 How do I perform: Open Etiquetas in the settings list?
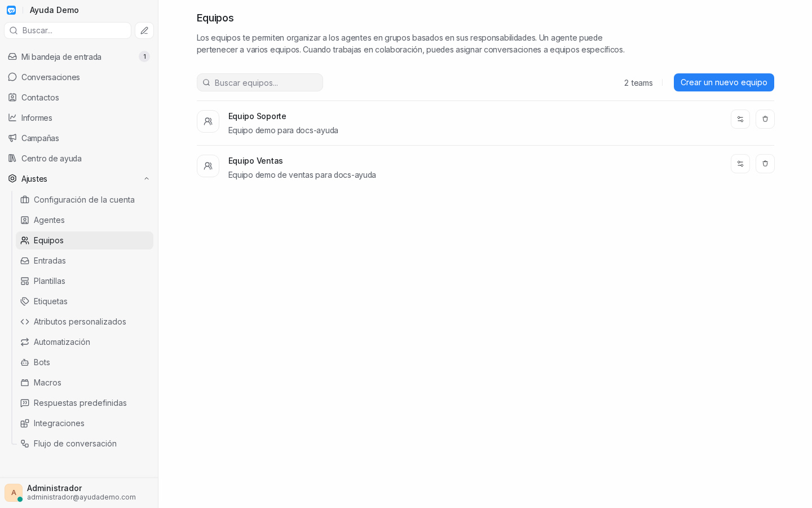(x=85, y=301)
